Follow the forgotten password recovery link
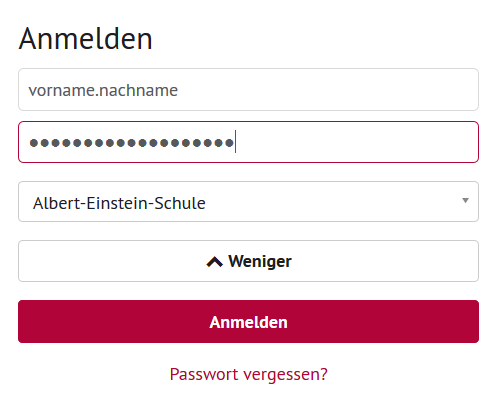The height and width of the screenshot is (399, 499). pyautogui.click(x=249, y=374)
